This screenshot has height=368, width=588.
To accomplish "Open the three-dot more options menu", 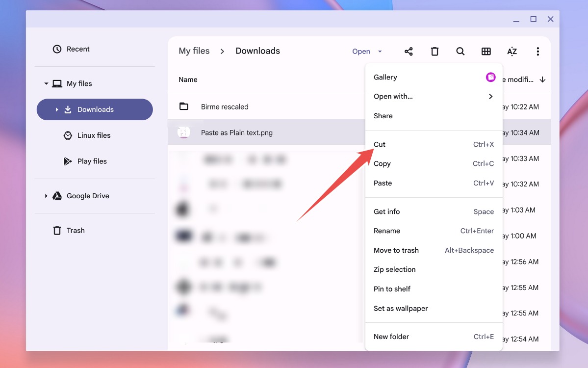I will coord(537,51).
